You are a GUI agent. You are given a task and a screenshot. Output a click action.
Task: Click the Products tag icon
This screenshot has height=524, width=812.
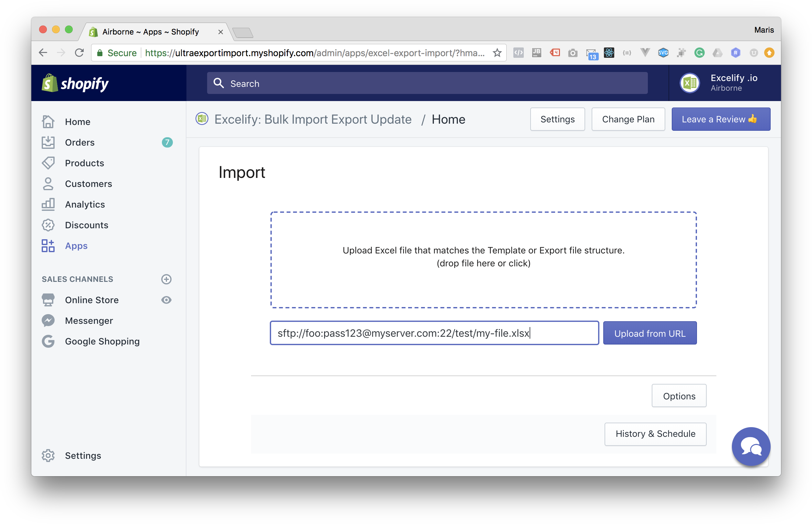[x=48, y=163]
